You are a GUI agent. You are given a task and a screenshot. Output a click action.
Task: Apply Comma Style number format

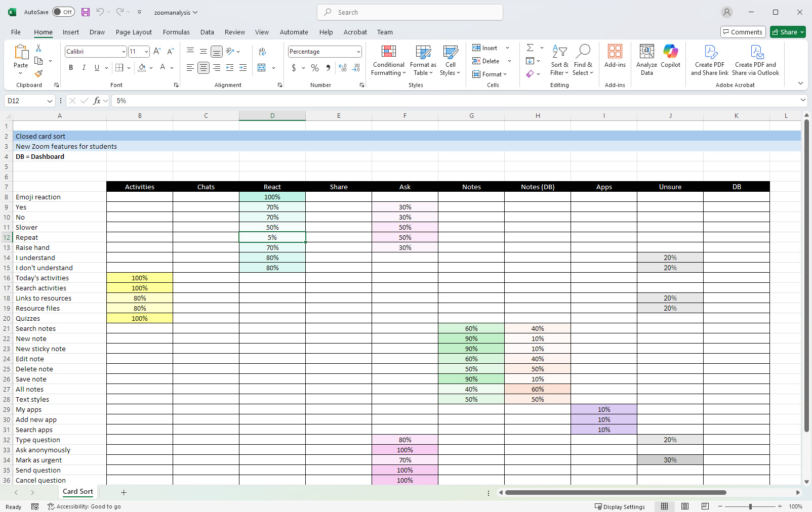click(328, 68)
